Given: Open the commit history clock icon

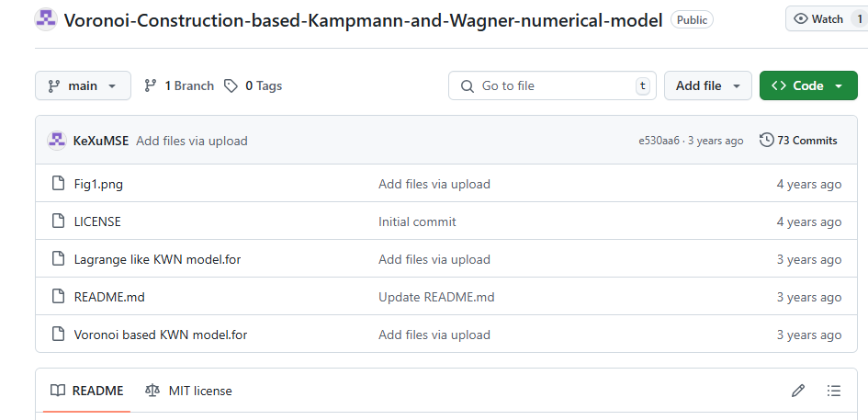Looking at the screenshot, I should pos(766,141).
